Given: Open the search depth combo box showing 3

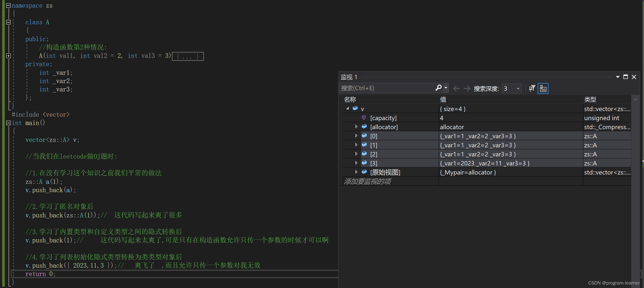Looking at the screenshot, I should coord(511,88).
